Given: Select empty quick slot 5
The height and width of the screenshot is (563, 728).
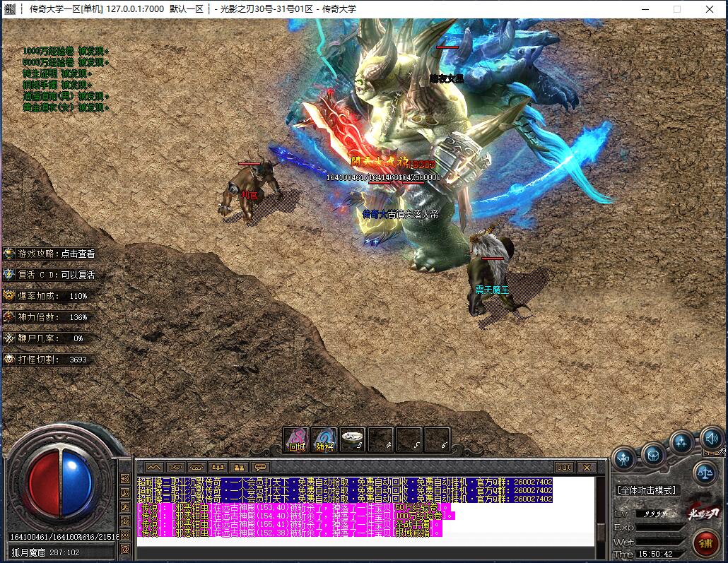Looking at the screenshot, I should click(409, 439).
